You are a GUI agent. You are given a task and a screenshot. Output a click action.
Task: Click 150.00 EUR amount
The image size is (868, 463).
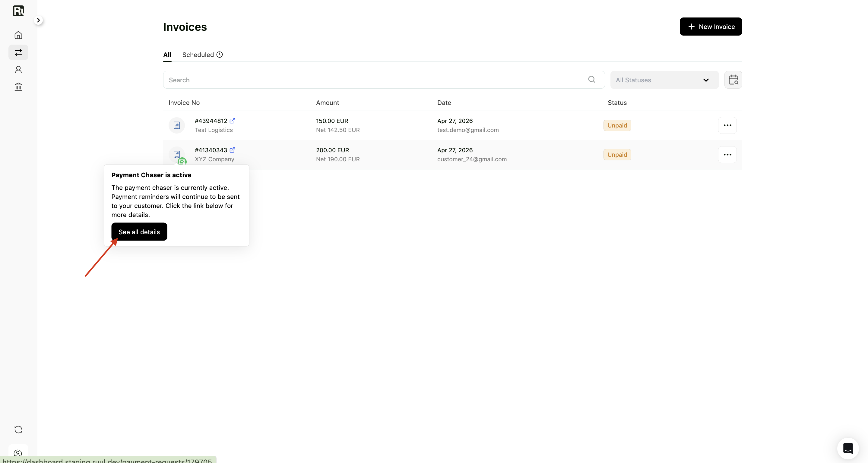pyautogui.click(x=332, y=121)
